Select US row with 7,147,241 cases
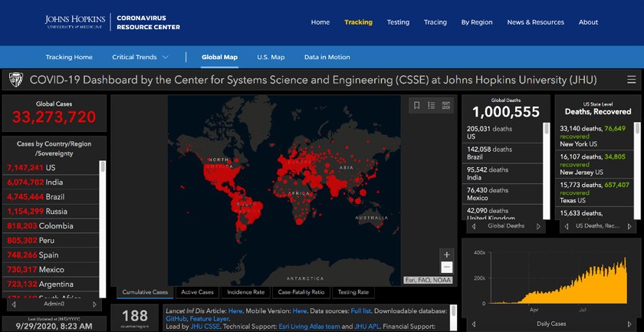Image resolution: width=644 pixels, height=332 pixels. coord(51,168)
